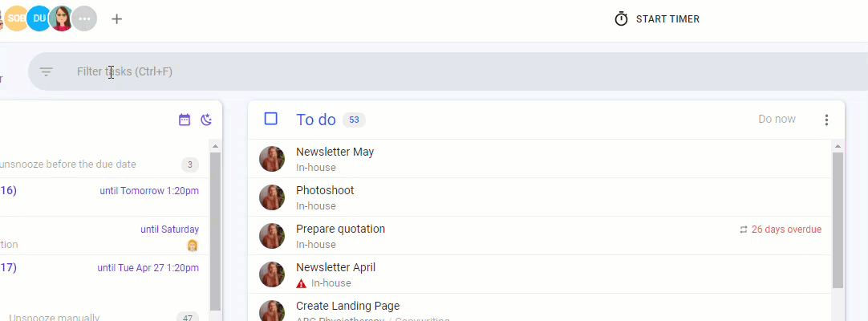Click the DU user avatar

coord(39,18)
